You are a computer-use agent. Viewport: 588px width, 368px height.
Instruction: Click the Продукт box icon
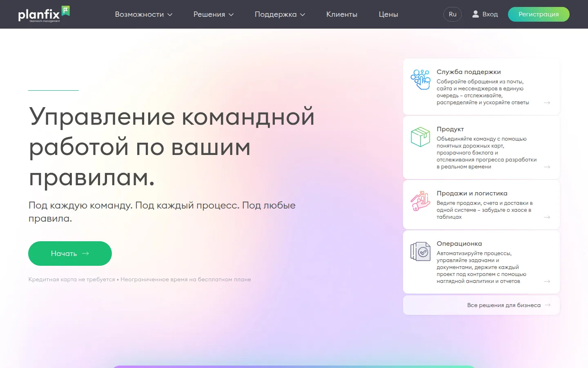[x=421, y=137]
